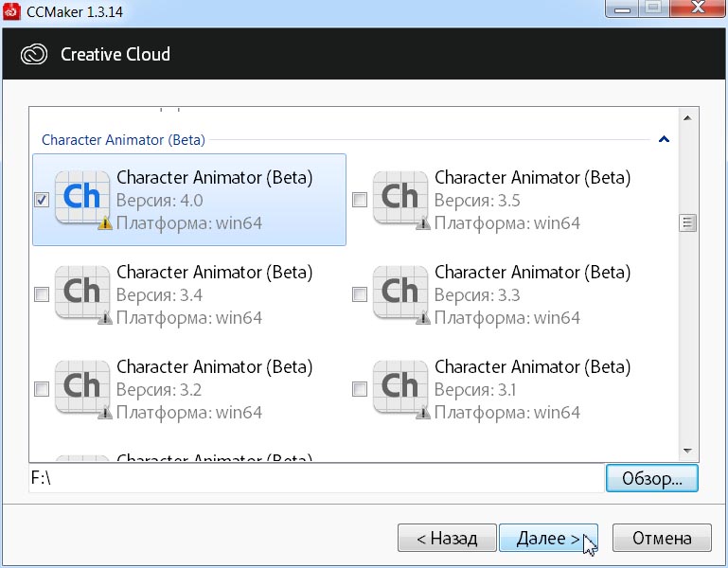Click the warning badge on version 3.4 icon
The image size is (728, 568).
pyautogui.click(x=105, y=318)
